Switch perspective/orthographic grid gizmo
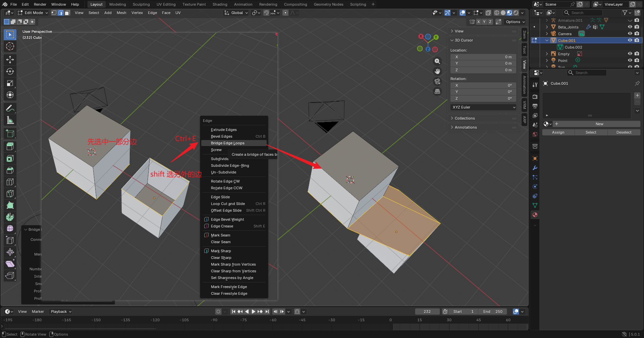 437,91
